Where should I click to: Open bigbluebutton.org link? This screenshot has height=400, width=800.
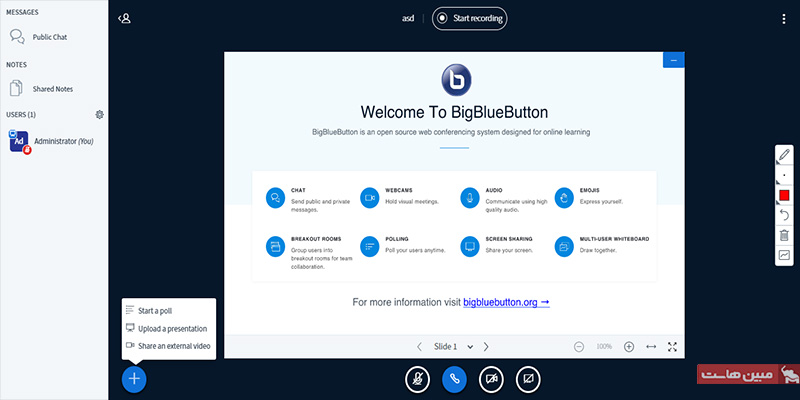coord(506,303)
